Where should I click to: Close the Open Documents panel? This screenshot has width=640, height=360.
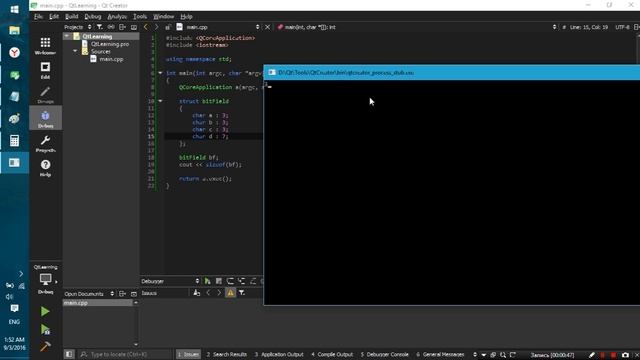[x=134, y=293]
